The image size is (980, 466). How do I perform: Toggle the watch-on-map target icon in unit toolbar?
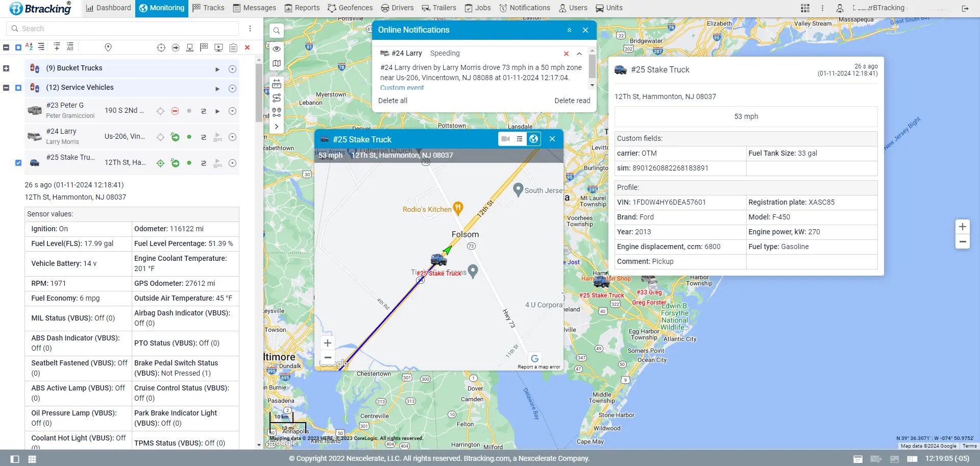click(x=161, y=47)
